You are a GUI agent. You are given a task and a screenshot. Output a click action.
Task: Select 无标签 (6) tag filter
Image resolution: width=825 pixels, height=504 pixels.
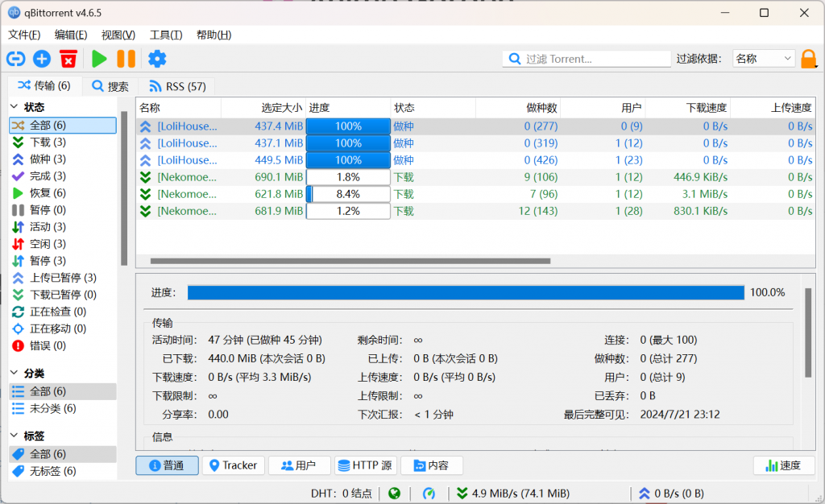(x=63, y=471)
